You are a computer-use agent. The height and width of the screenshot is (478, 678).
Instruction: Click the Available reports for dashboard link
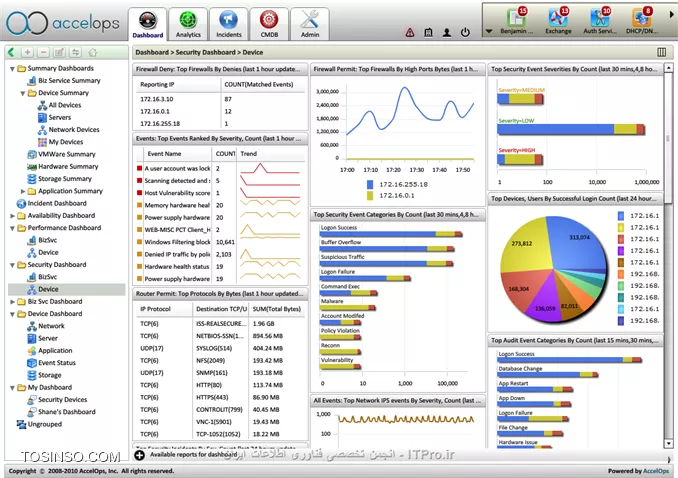click(193, 455)
